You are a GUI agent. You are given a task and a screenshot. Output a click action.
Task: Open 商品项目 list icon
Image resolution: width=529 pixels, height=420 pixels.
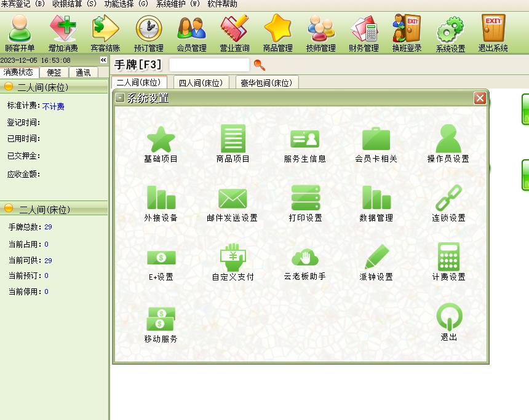click(233, 140)
